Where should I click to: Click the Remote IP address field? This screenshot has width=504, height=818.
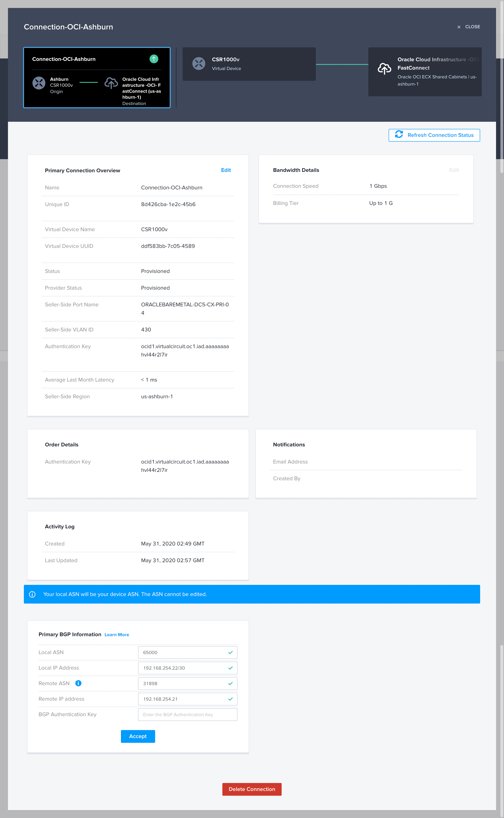coord(187,699)
